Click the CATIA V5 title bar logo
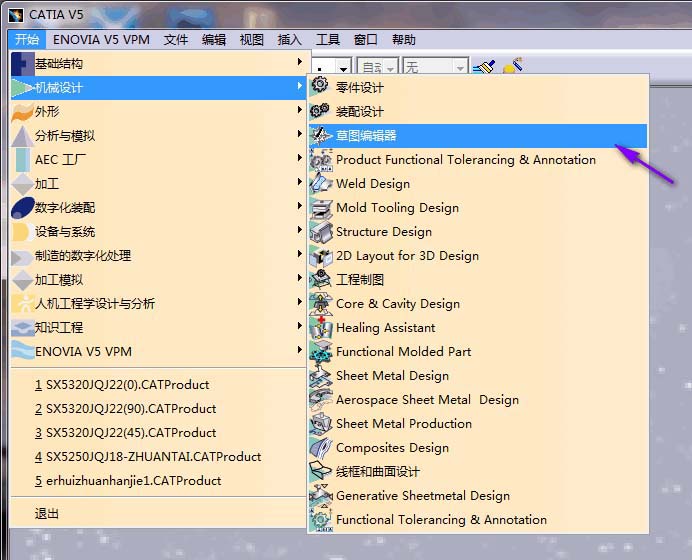 16,15
